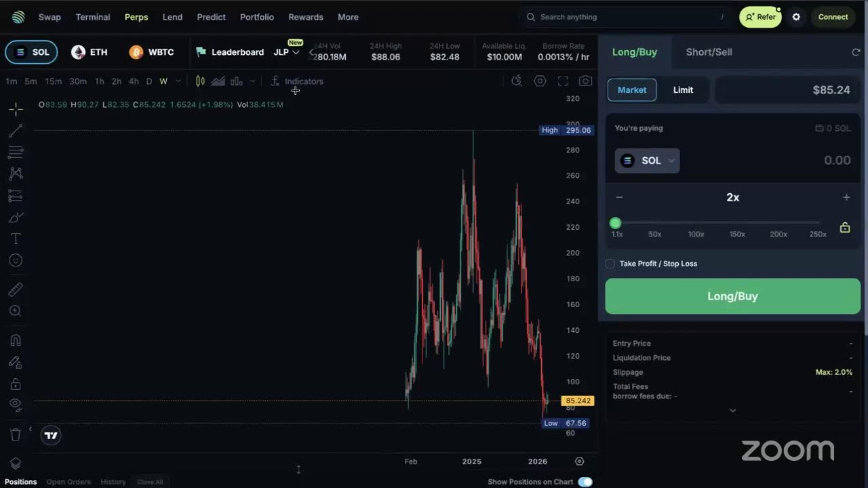Toggle the leverage lock icon
This screenshot has width=868, height=488.
pos(845,227)
